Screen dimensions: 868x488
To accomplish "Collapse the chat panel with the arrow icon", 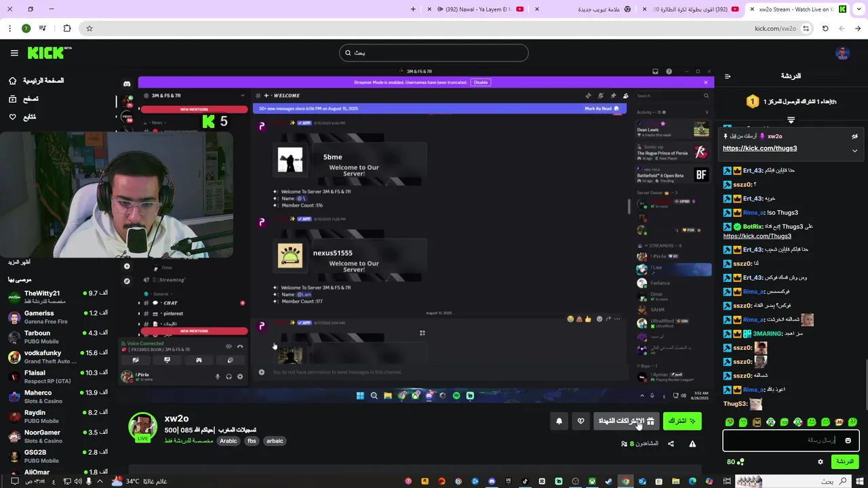I will (728, 77).
